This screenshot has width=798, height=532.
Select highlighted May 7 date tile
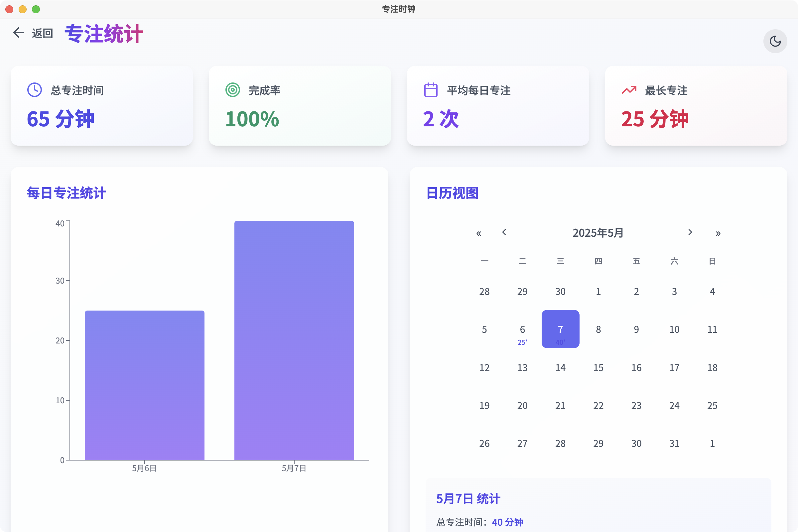coord(560,329)
